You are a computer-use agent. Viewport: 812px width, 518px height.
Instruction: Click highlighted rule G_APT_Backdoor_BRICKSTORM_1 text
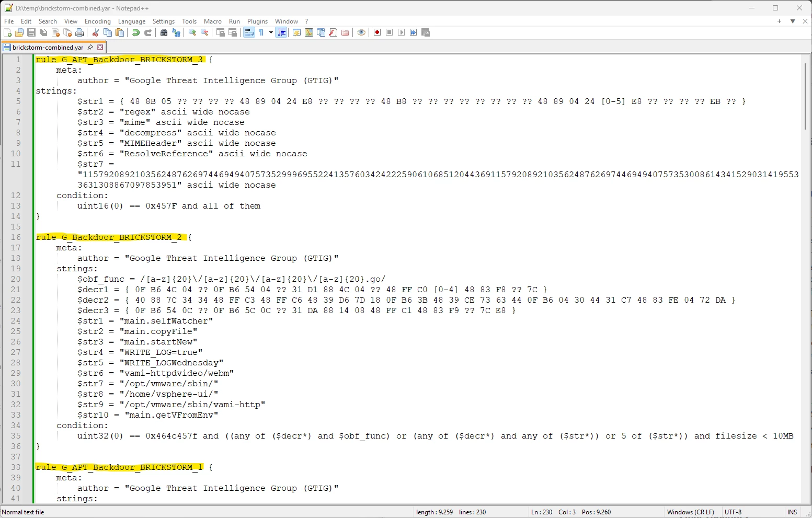tap(119, 467)
